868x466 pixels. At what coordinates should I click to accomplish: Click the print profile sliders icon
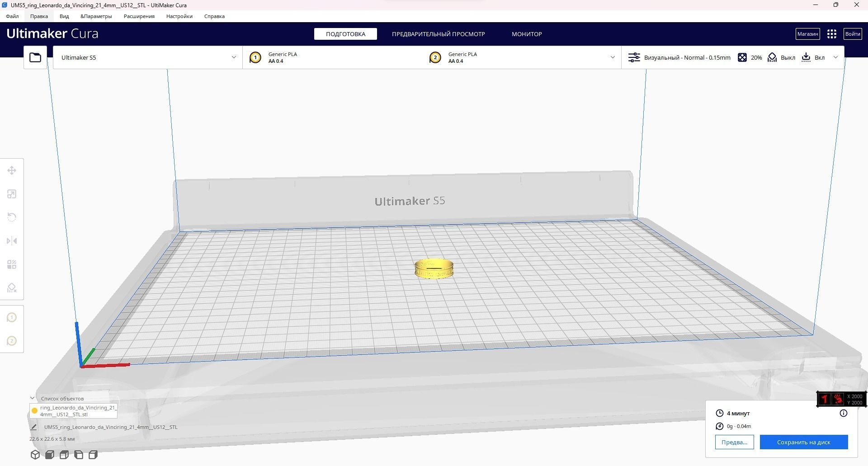pos(634,57)
